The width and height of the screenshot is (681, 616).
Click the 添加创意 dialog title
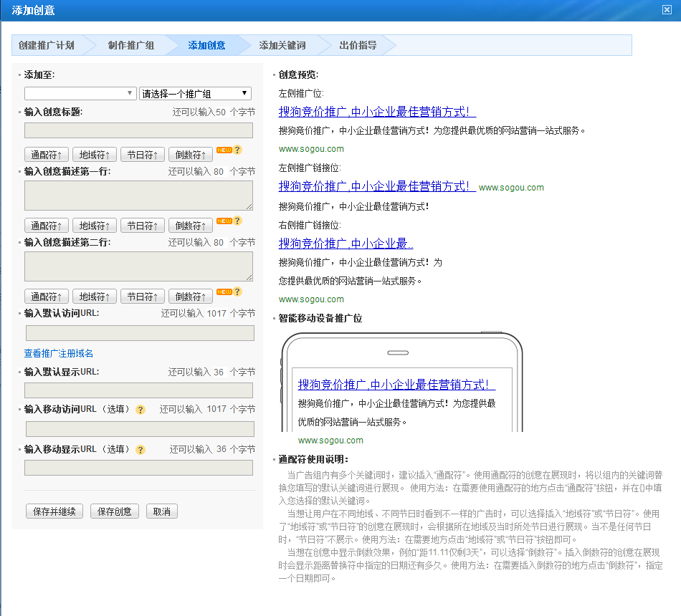(x=34, y=10)
